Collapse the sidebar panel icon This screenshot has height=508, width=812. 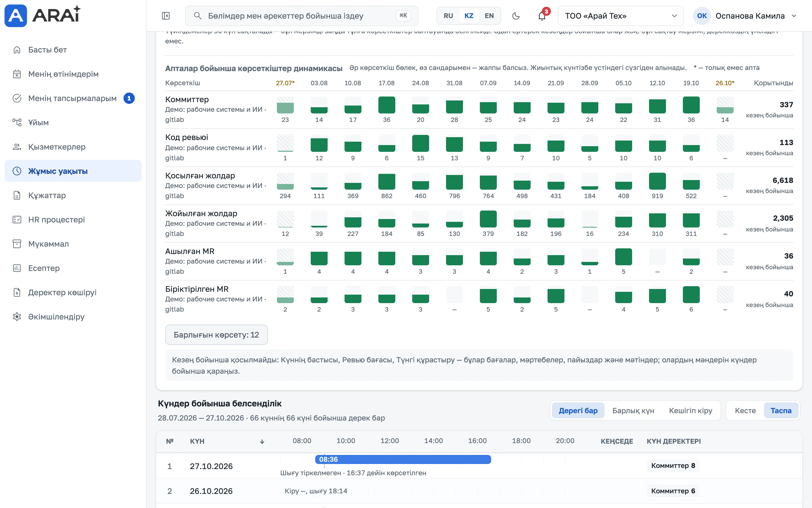(x=166, y=16)
